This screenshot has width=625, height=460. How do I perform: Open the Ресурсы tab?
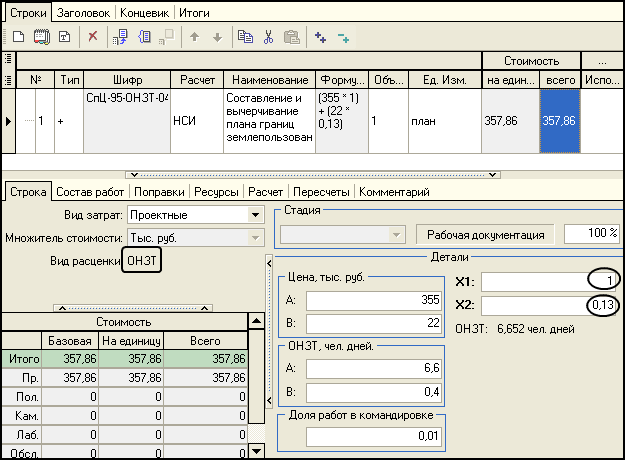pos(216,192)
